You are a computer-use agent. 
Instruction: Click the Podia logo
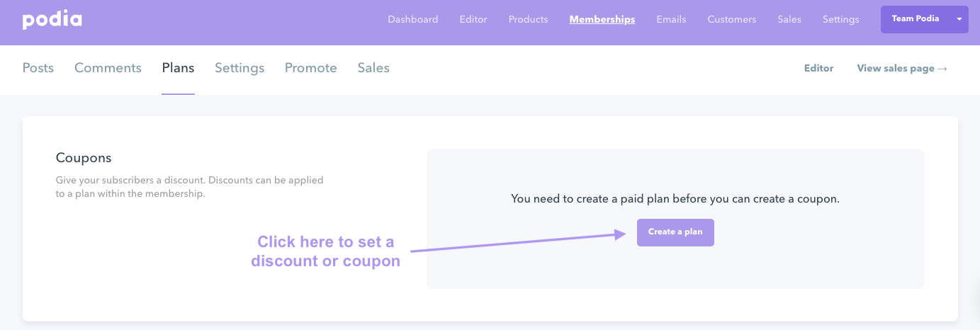[52, 20]
